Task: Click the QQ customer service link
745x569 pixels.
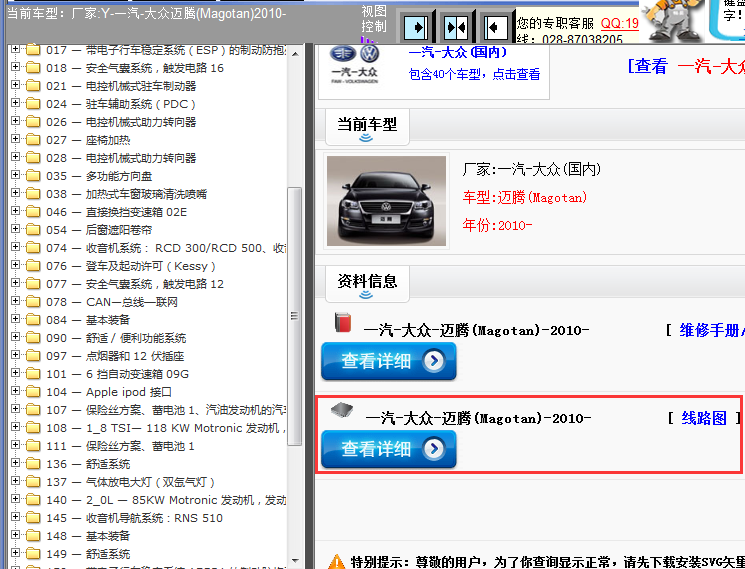Action: point(620,23)
